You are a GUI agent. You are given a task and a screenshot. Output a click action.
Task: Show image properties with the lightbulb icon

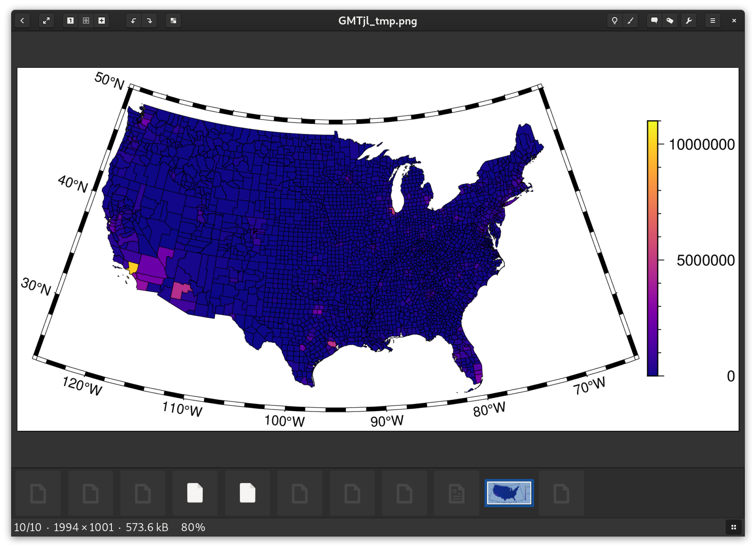[615, 21]
